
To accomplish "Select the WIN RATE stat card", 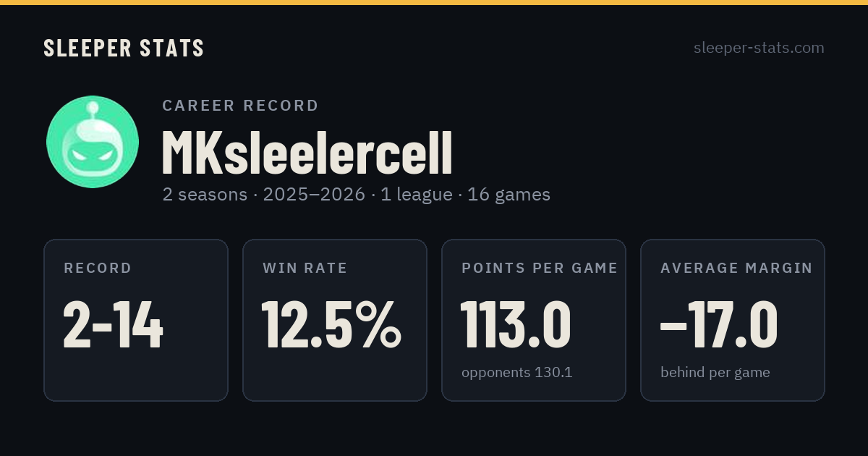I will coord(335,320).
